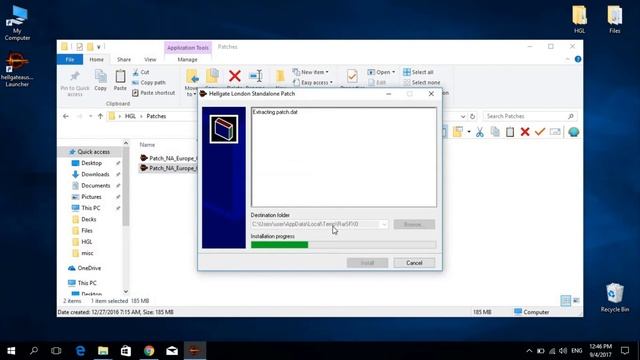Click Pin to Quick access icon

75,82
